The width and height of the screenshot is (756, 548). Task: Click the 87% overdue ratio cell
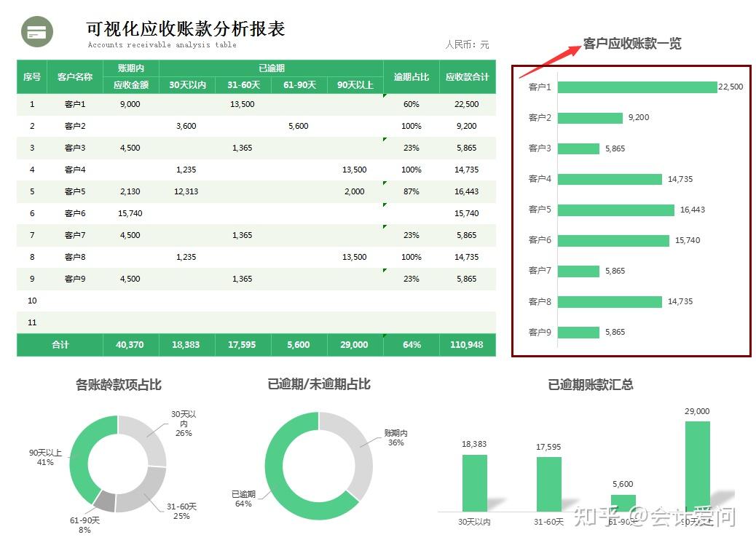pyautogui.click(x=412, y=191)
